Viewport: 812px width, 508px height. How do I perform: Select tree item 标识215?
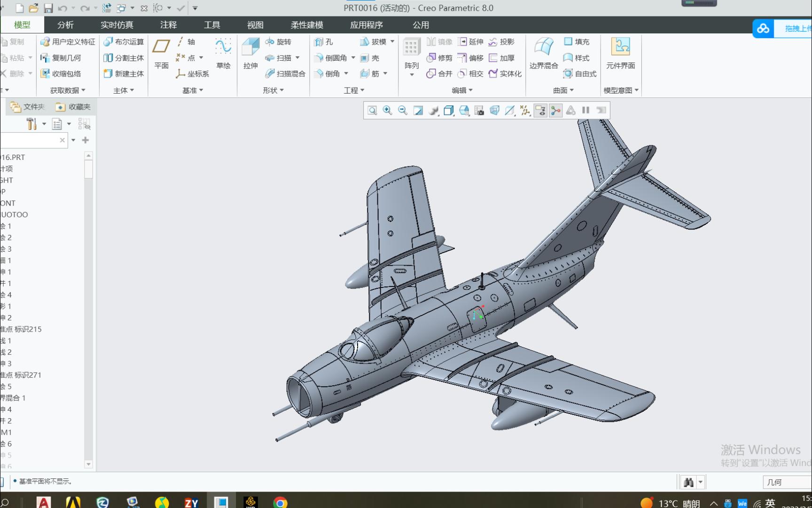click(21, 329)
